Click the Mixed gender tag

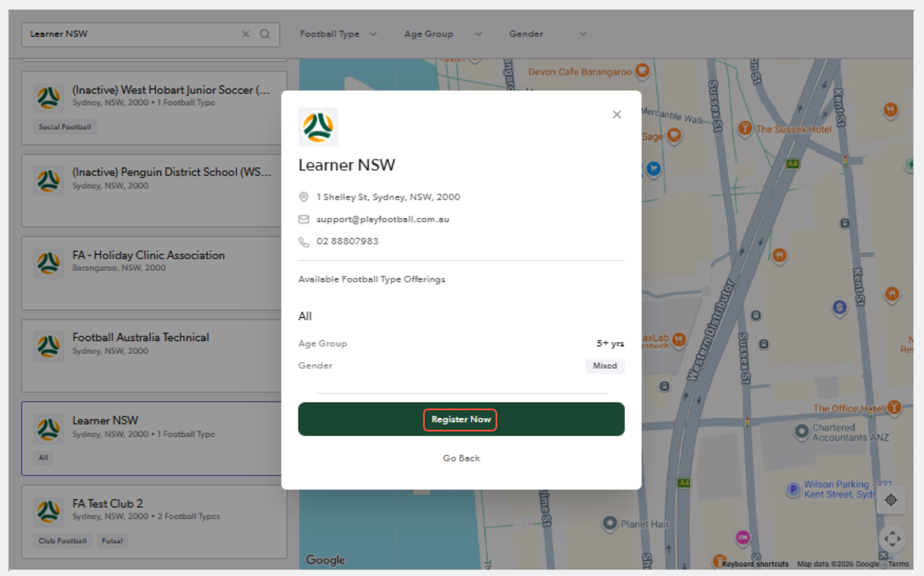click(x=605, y=366)
